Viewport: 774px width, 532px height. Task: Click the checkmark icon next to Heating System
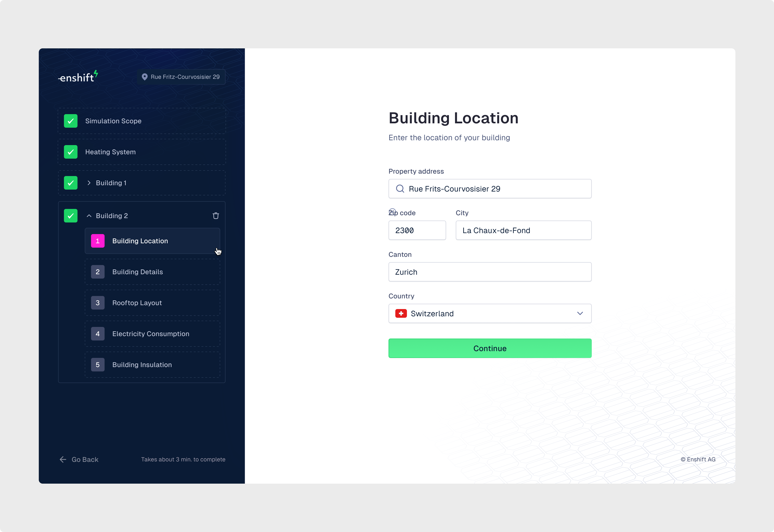point(71,152)
